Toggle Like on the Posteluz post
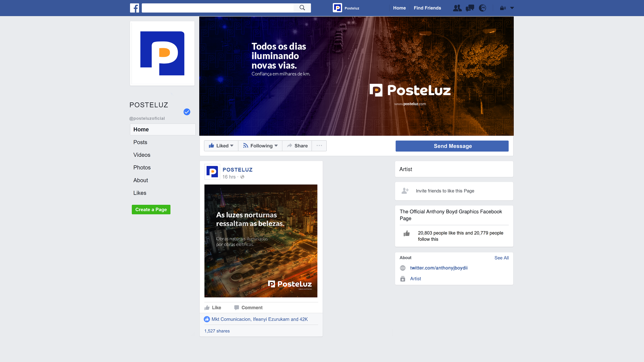Image resolution: width=644 pixels, height=362 pixels. (x=213, y=308)
